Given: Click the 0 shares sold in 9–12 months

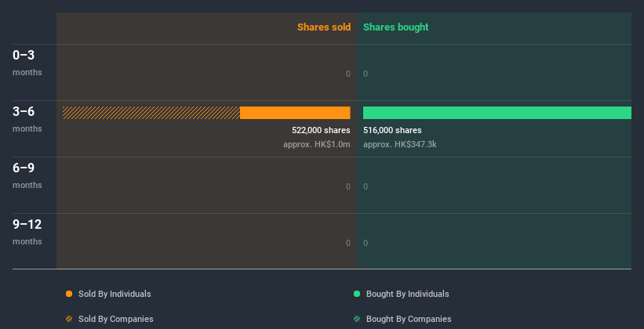Looking at the screenshot, I should pos(348,243).
